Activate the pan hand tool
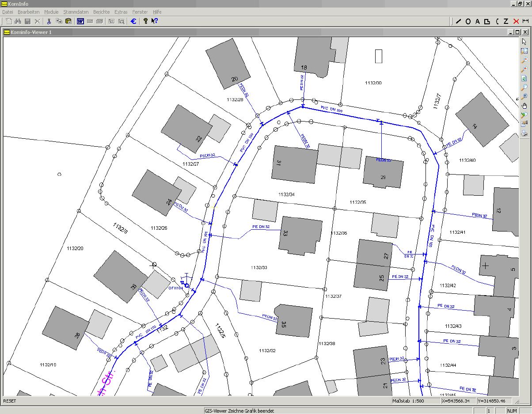The height and width of the screenshot is (414, 532). click(x=524, y=106)
